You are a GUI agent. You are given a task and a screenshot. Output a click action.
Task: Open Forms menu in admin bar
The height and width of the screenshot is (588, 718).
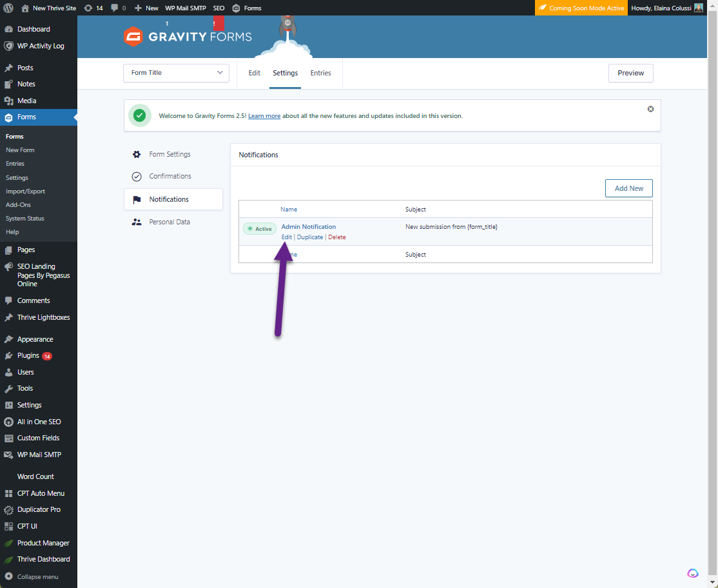pos(247,8)
